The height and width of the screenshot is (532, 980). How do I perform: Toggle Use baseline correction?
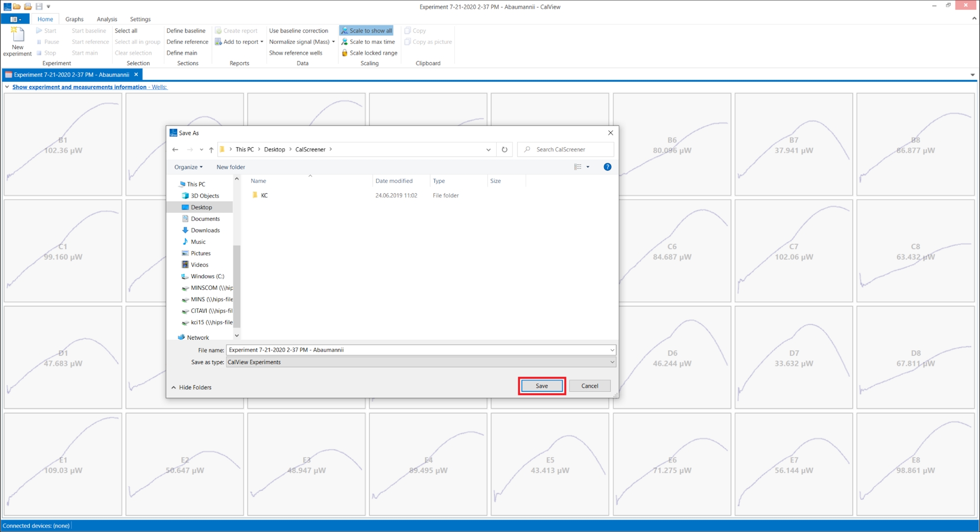(x=298, y=30)
